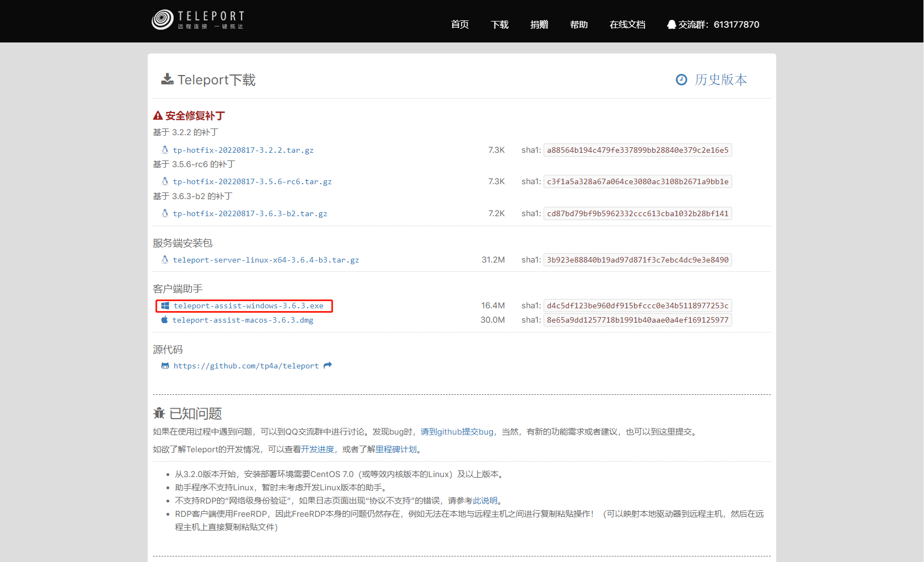Open the 首页 navigation item
Image resolution: width=924 pixels, height=562 pixels.
[460, 24]
